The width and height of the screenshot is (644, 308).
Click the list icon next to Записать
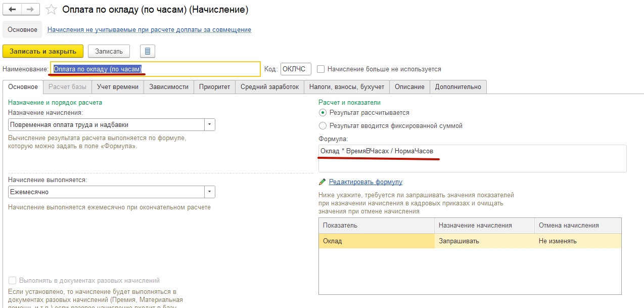pyautogui.click(x=148, y=51)
